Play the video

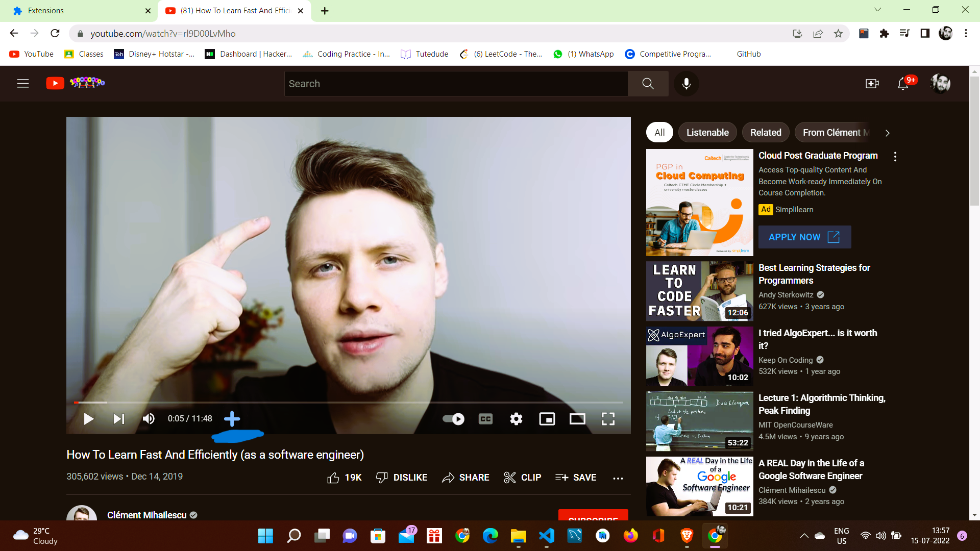89,419
